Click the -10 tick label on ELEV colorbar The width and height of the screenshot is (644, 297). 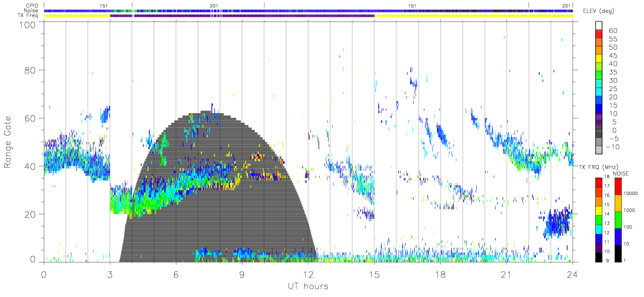click(612, 147)
